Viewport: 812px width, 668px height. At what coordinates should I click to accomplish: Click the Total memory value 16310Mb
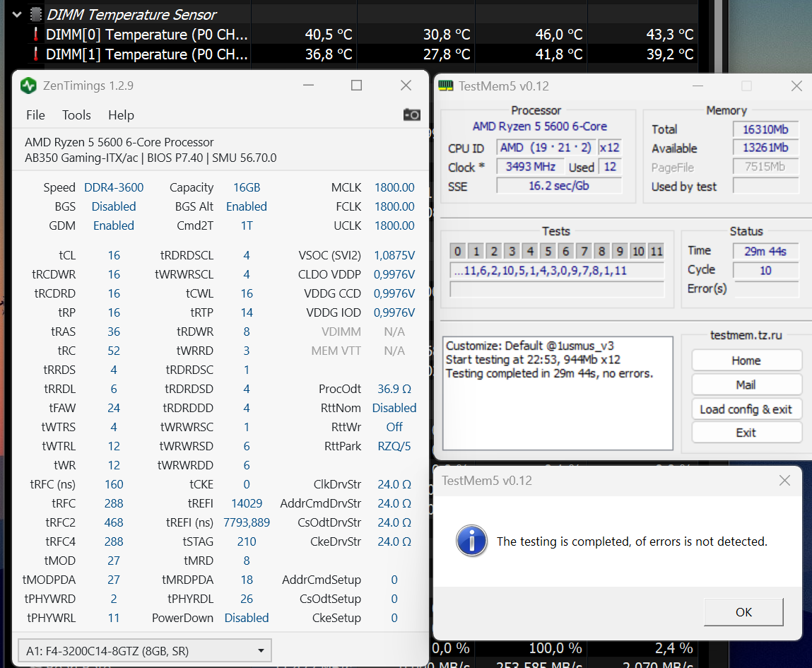point(765,129)
